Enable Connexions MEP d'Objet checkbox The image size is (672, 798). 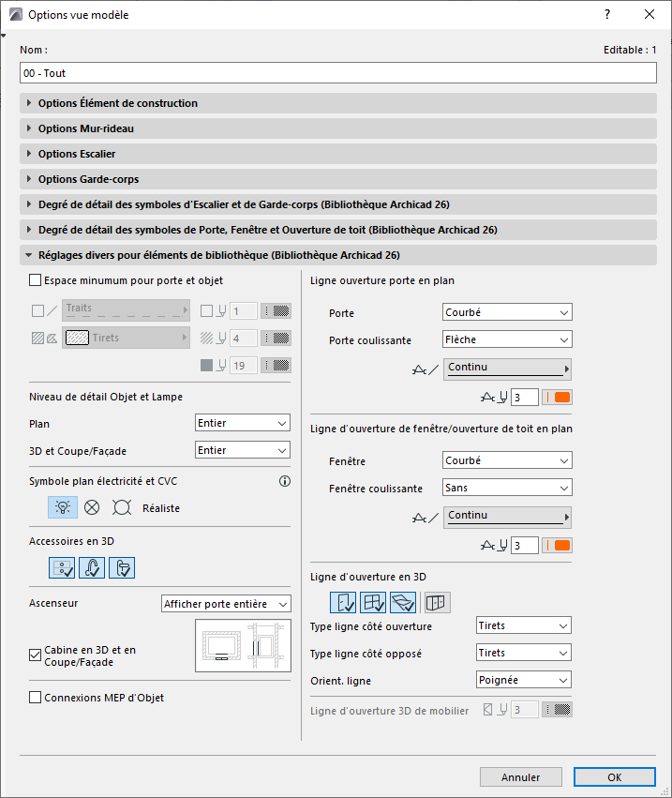click(x=35, y=698)
